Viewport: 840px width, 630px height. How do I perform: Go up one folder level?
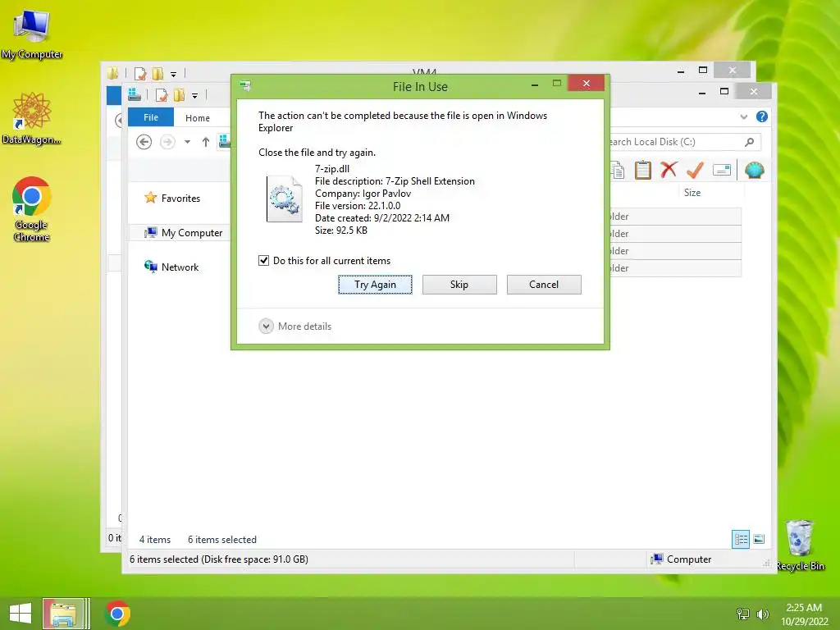tap(206, 142)
